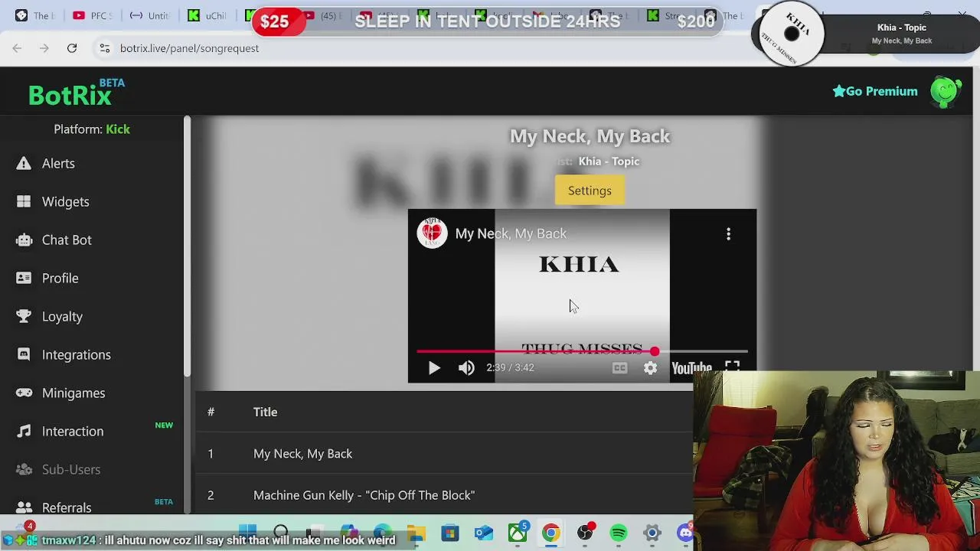Click the BotRix BETA logo
980x551 pixels.
77,93
